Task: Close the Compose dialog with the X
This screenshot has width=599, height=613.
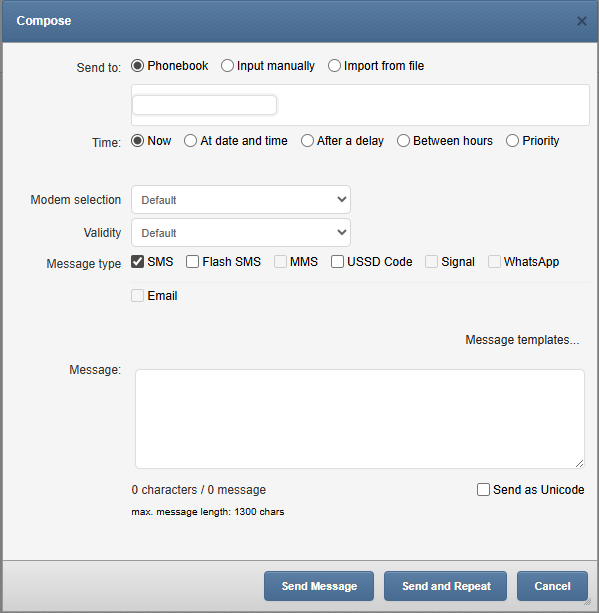Action: [581, 21]
